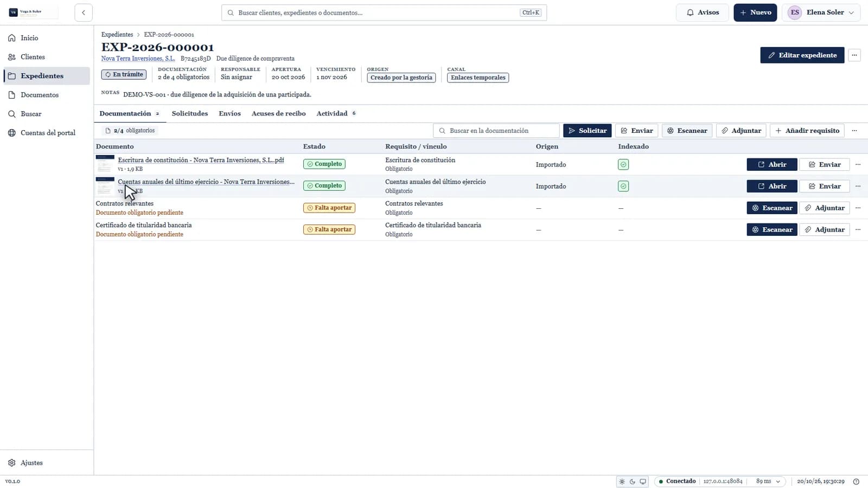This screenshot has width=868, height=488.
Task: Click Escanear for Contratos relevantes row
Action: [772, 208]
